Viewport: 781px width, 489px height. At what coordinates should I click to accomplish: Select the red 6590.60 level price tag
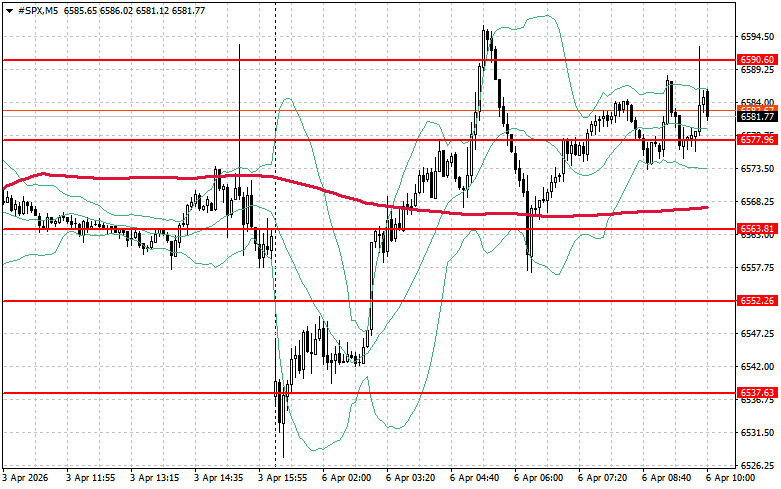757,60
